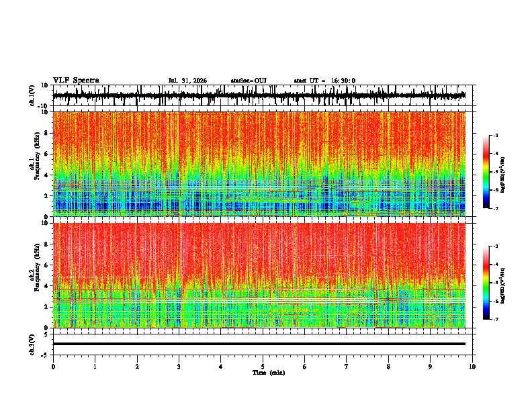
Task: Click the time axis tick label '3'
Action: pos(179,367)
